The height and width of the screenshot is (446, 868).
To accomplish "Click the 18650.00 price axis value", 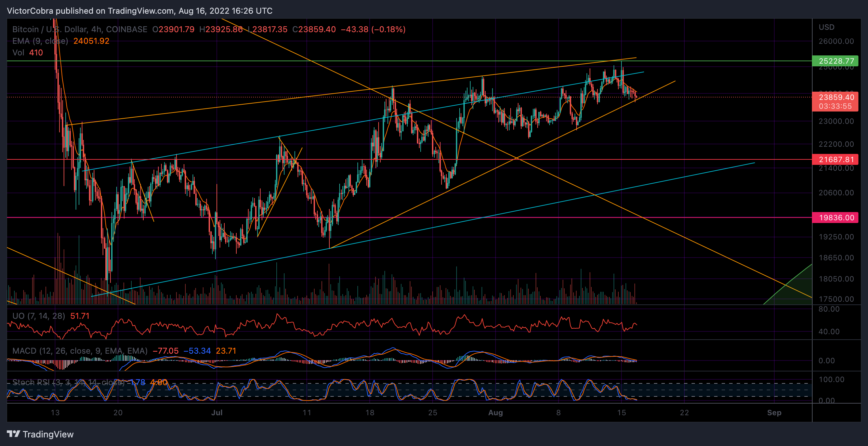I will tap(836, 258).
